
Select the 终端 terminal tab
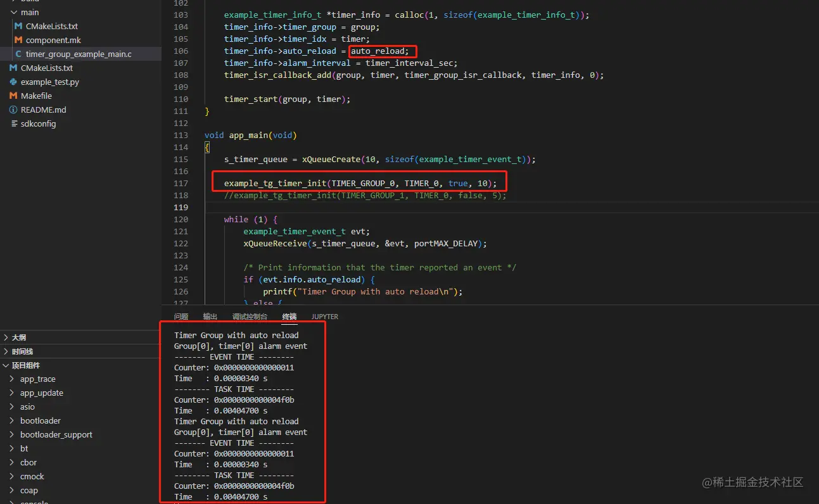pyautogui.click(x=289, y=317)
